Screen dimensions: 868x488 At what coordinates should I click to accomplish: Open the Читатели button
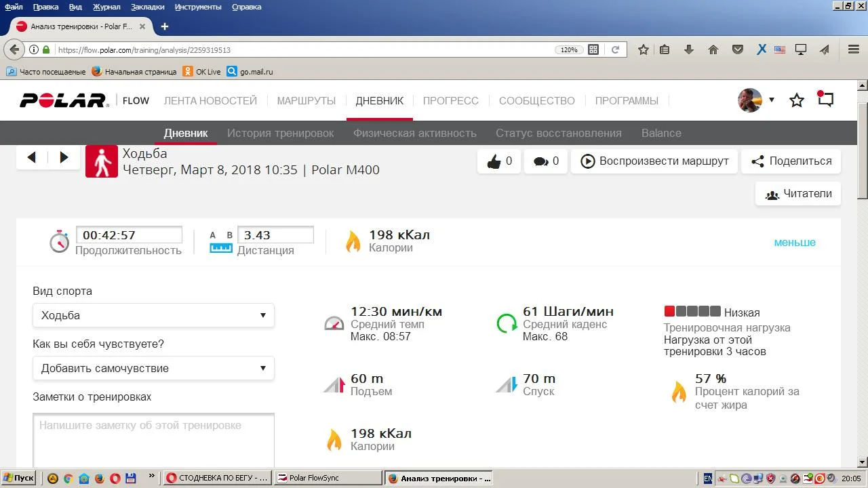click(798, 194)
